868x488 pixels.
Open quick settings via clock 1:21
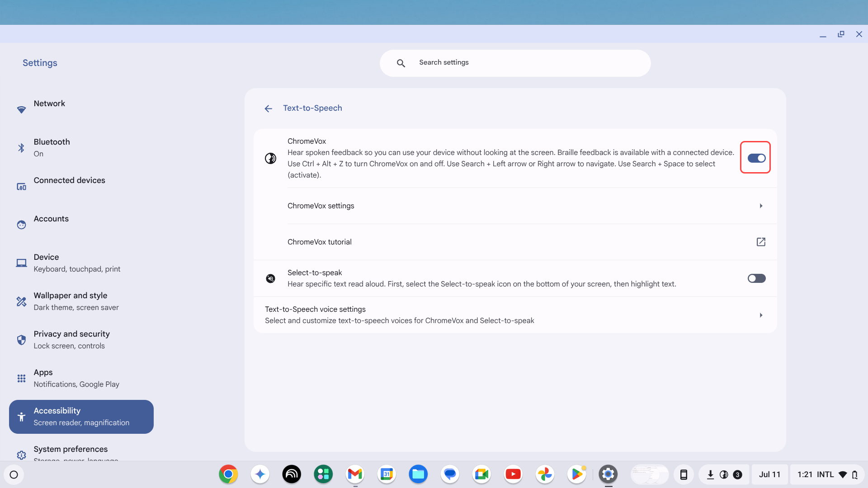(805, 474)
